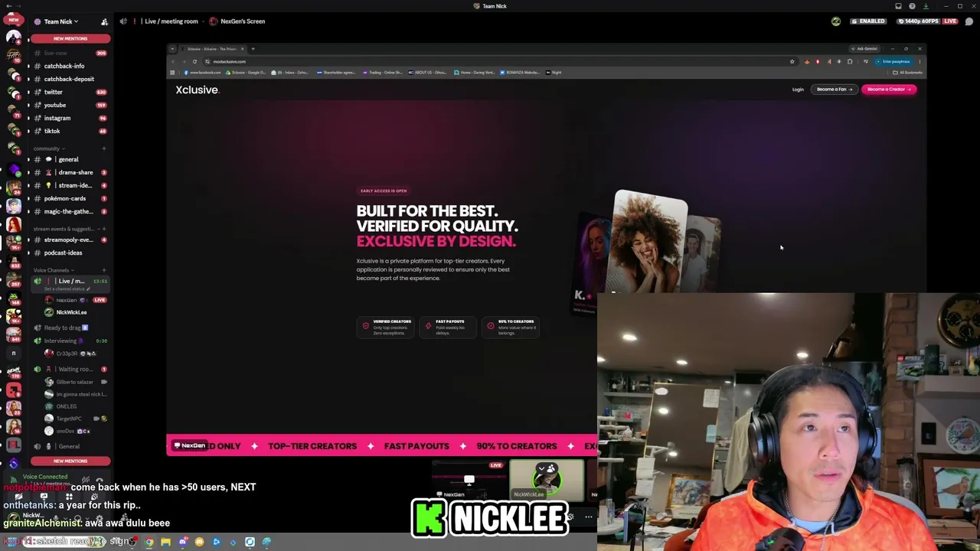
Task: Open the pokémon-cards channel
Action: pyautogui.click(x=69, y=198)
